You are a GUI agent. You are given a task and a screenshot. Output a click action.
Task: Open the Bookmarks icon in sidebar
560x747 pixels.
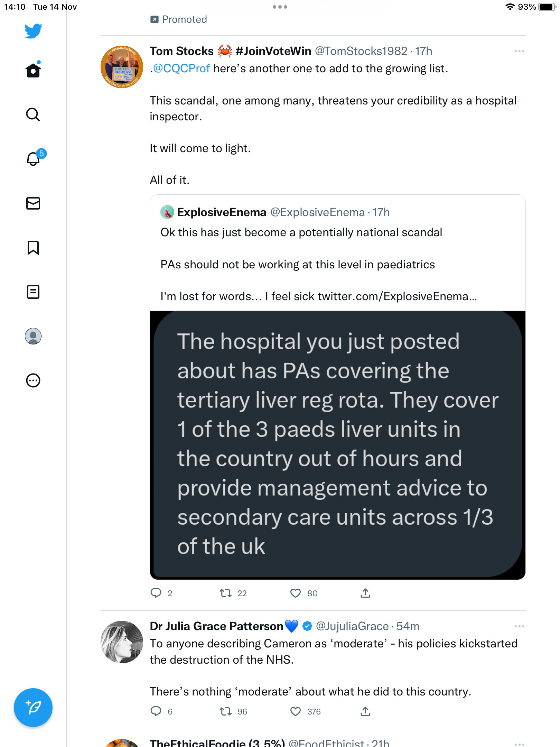33,248
